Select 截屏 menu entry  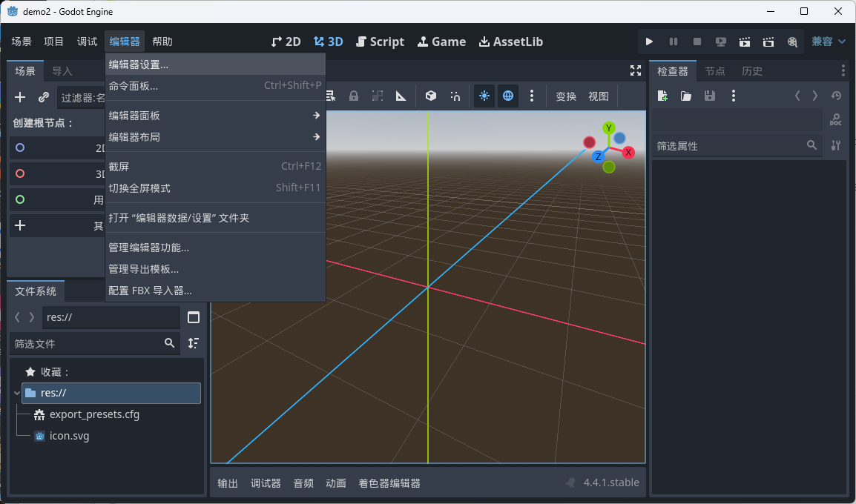tap(216, 166)
